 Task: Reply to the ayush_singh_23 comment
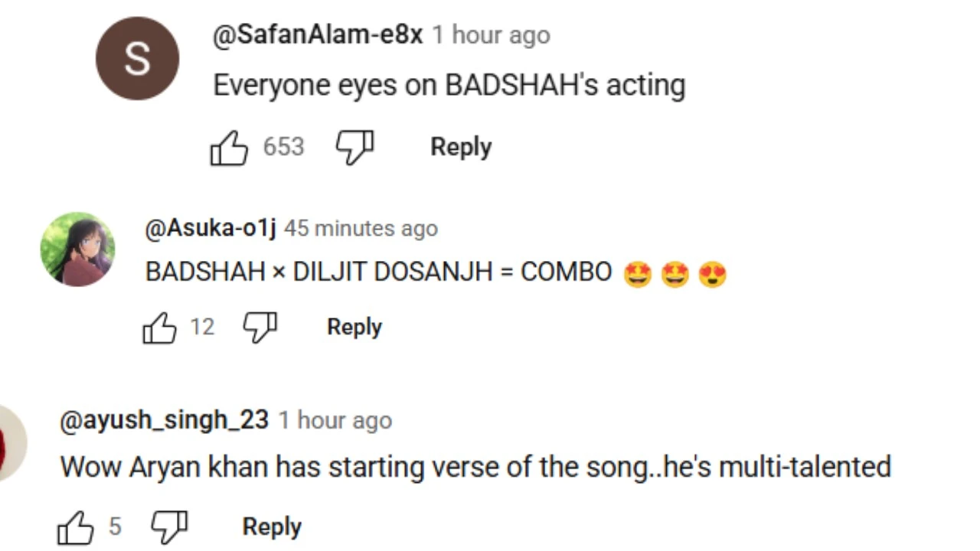272,527
